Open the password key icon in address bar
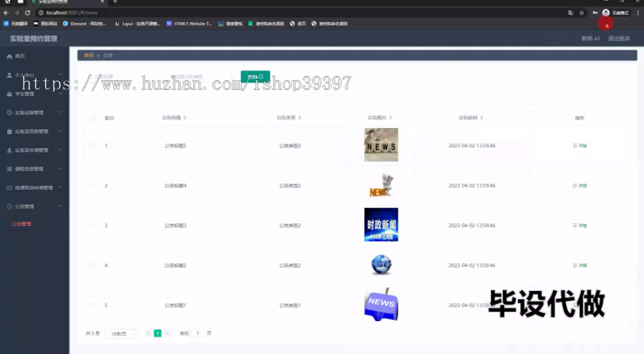The height and width of the screenshot is (354, 644). [595, 13]
